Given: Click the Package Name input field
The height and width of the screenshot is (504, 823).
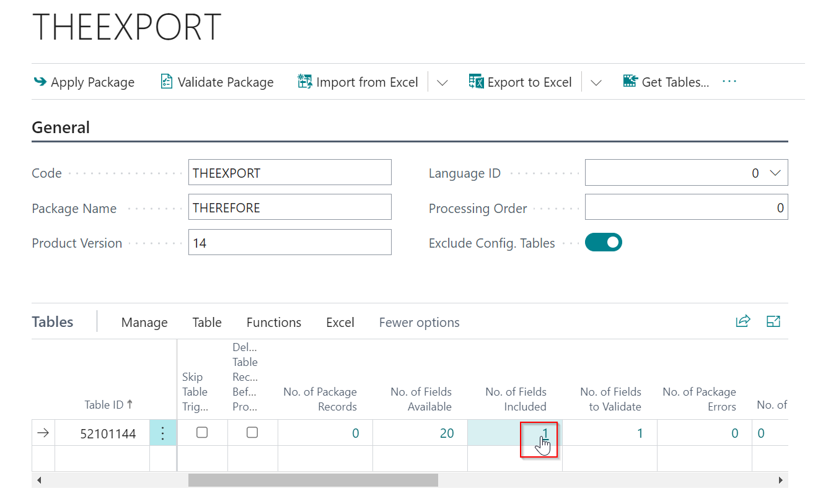Looking at the screenshot, I should pos(289,207).
